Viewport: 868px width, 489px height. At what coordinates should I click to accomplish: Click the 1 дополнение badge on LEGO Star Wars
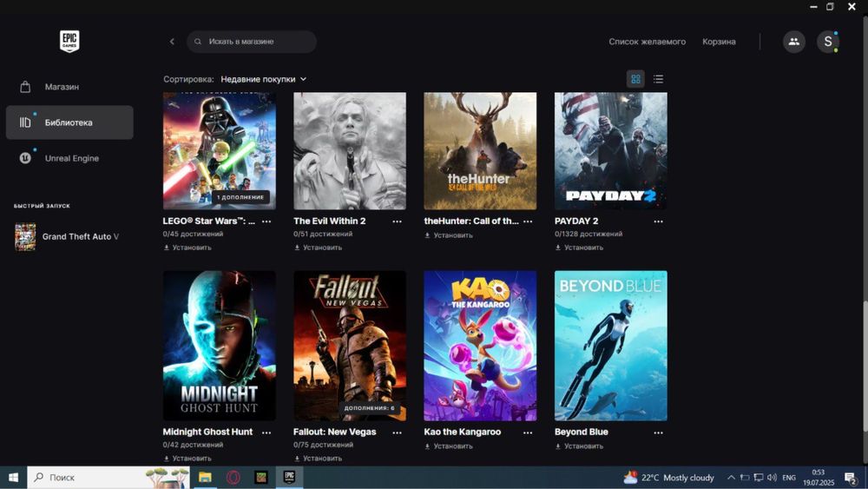click(x=240, y=197)
